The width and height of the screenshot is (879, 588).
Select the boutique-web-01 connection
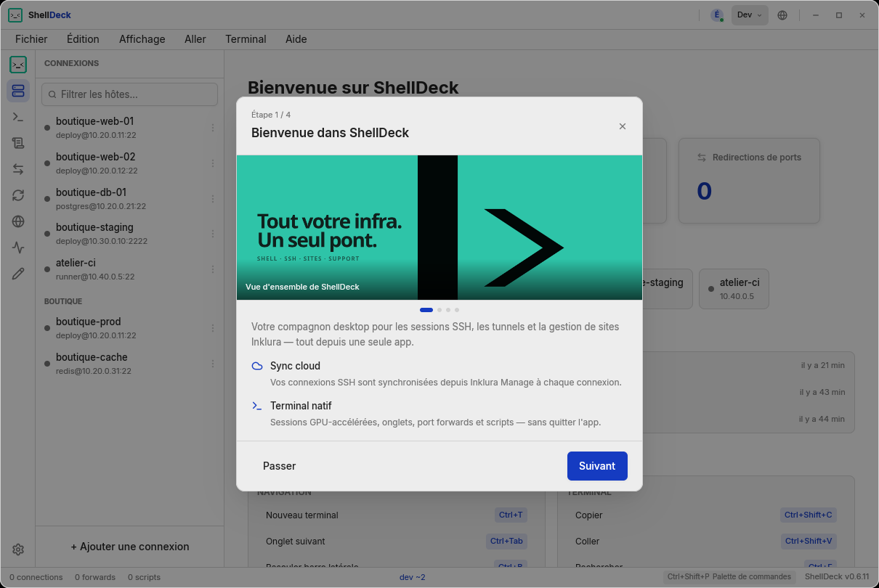[130, 128]
